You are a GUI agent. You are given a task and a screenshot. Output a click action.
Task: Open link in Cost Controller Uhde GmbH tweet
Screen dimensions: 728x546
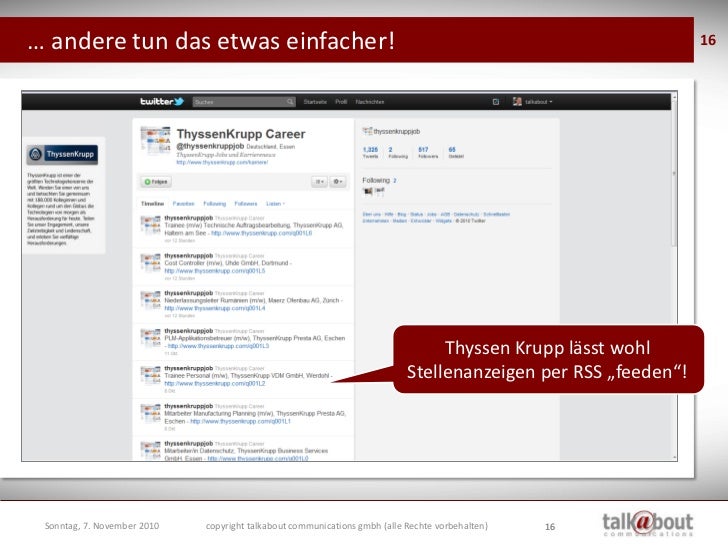pyautogui.click(x=214, y=271)
